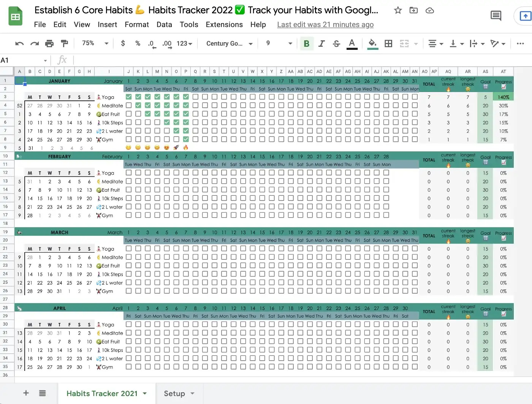The height and width of the screenshot is (404, 532).
Task: Open the text color picker
Action: click(x=352, y=44)
